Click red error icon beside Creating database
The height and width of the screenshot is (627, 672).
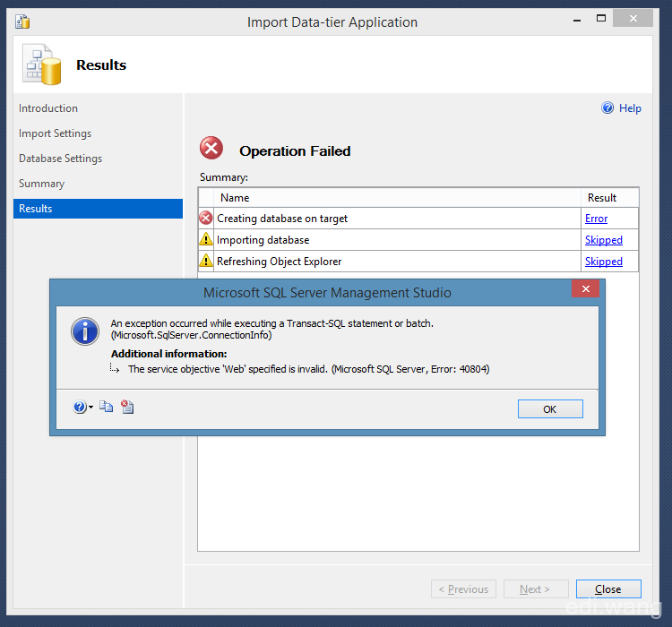(x=206, y=219)
